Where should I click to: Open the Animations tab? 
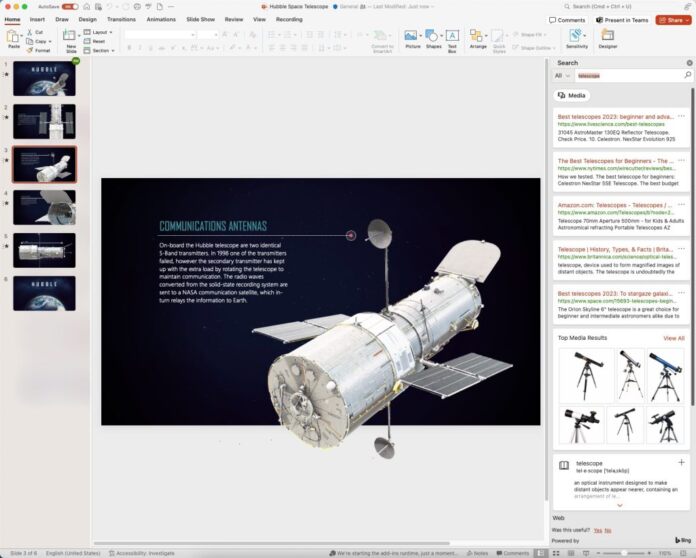tap(161, 20)
